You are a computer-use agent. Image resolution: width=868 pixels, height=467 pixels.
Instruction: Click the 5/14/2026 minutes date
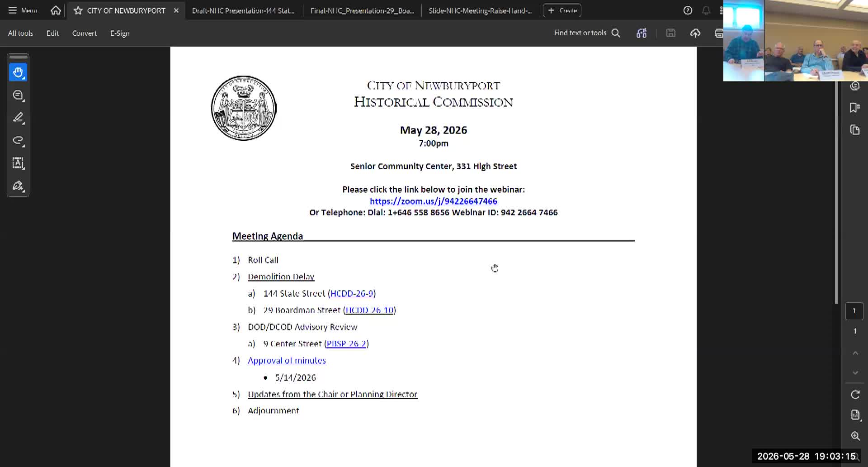coord(295,377)
